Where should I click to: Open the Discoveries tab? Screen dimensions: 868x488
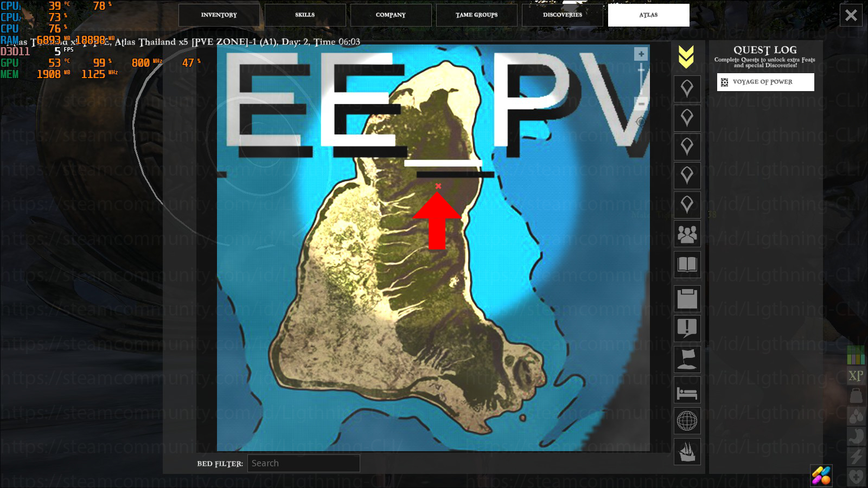[x=563, y=15]
